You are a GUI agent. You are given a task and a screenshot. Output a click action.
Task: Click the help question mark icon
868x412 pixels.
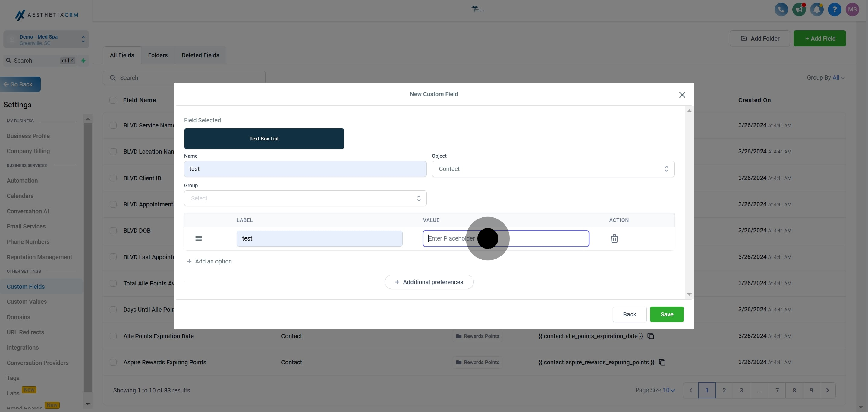click(834, 9)
